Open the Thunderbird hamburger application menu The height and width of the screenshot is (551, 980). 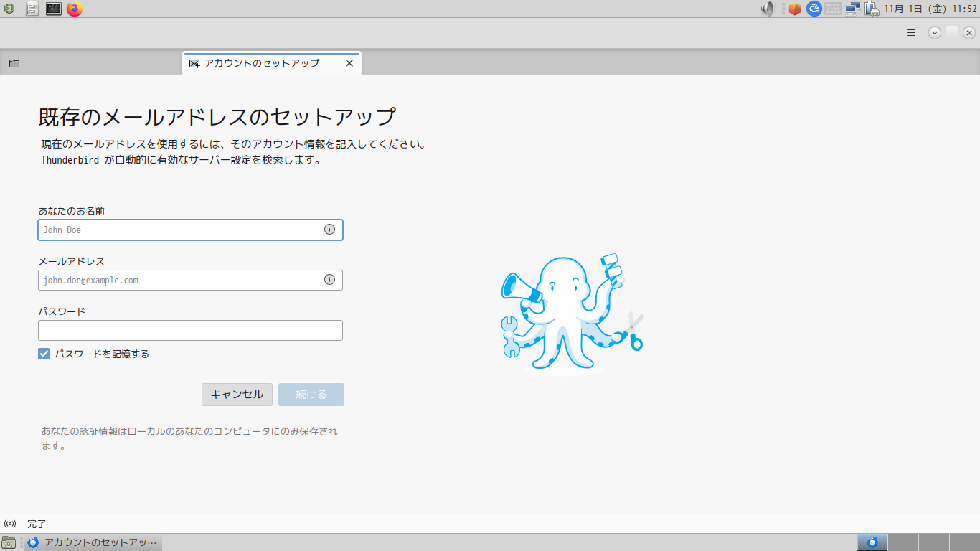coord(911,32)
